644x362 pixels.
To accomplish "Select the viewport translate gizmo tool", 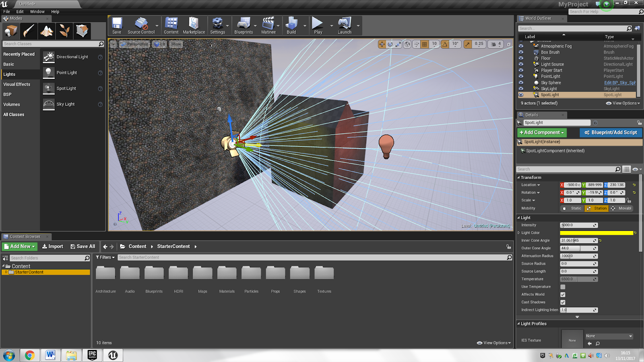I will [382, 44].
